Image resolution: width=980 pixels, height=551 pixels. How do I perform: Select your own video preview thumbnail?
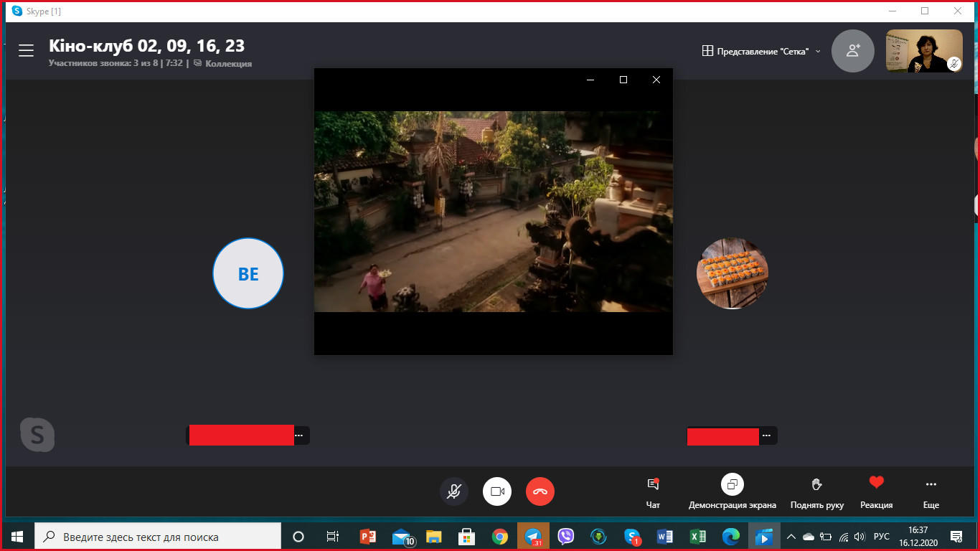[924, 51]
